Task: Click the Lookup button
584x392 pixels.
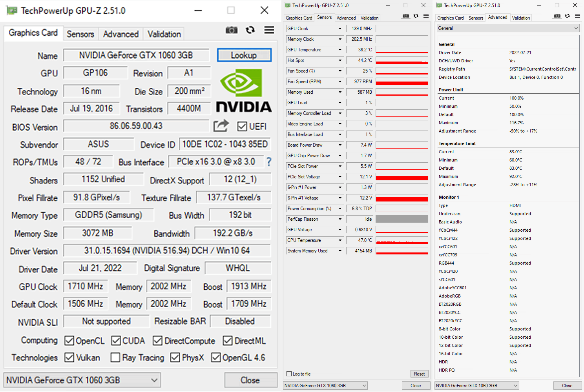Action: [244, 55]
